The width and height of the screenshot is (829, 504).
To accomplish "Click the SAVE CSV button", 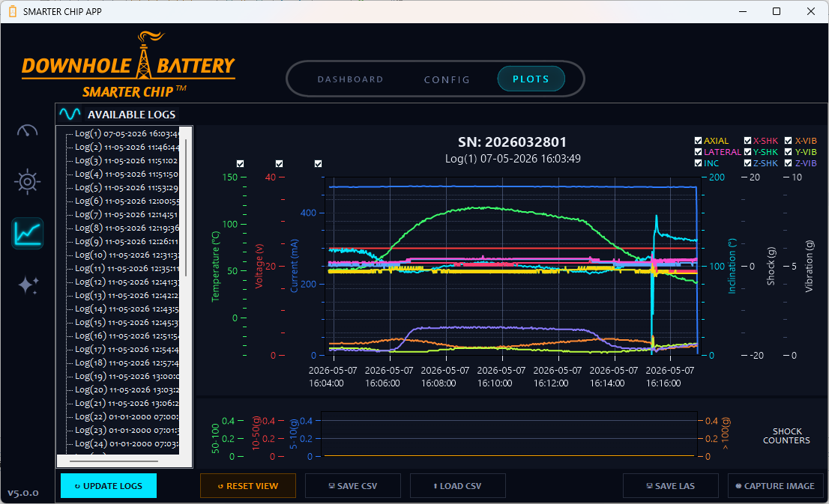I will [x=352, y=486].
